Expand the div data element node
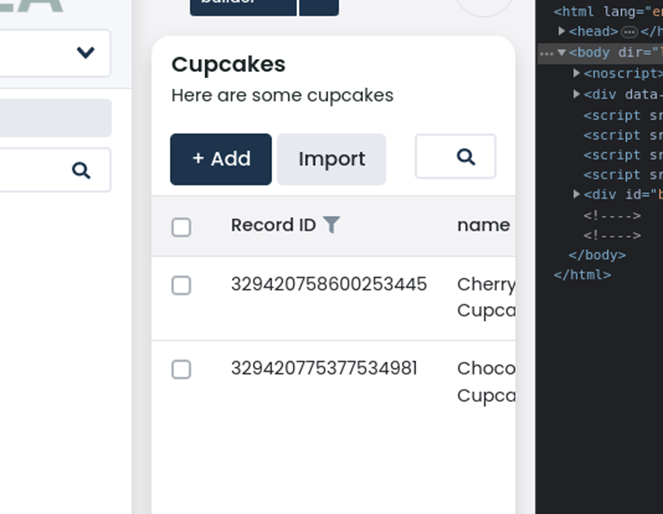The height and width of the screenshot is (514, 663). 576,93
